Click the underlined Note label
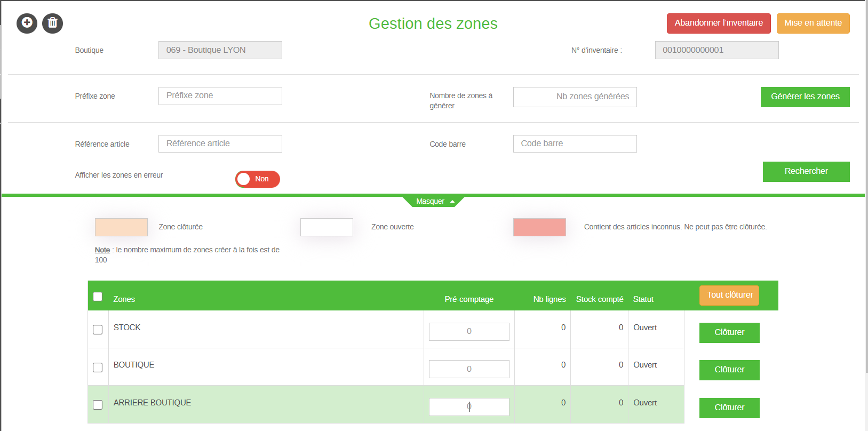This screenshot has width=868, height=431. coord(102,250)
